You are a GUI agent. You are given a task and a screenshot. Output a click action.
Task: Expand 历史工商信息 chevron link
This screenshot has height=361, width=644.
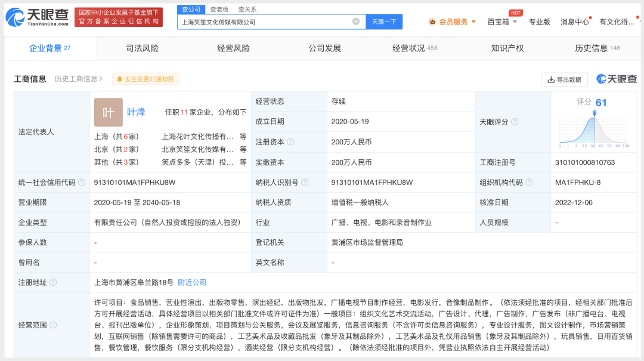tap(79, 79)
